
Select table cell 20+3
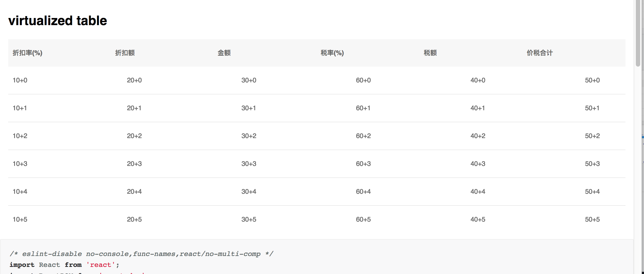point(134,164)
